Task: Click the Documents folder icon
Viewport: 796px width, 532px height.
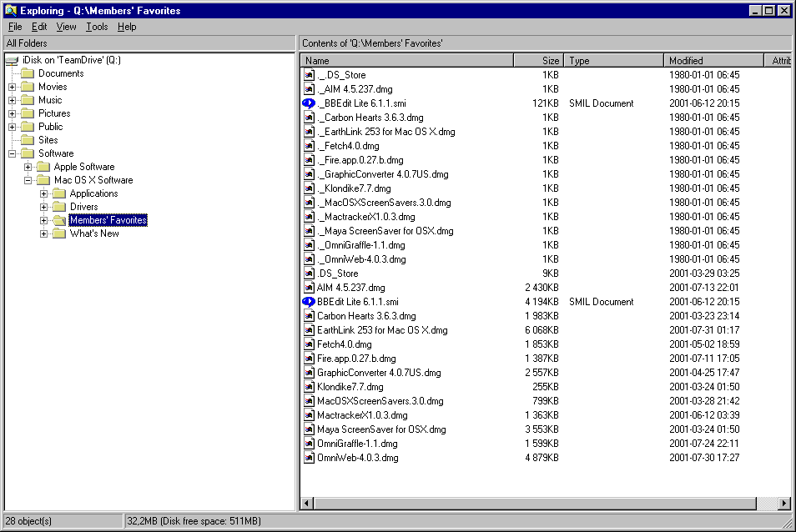Action: (28, 73)
